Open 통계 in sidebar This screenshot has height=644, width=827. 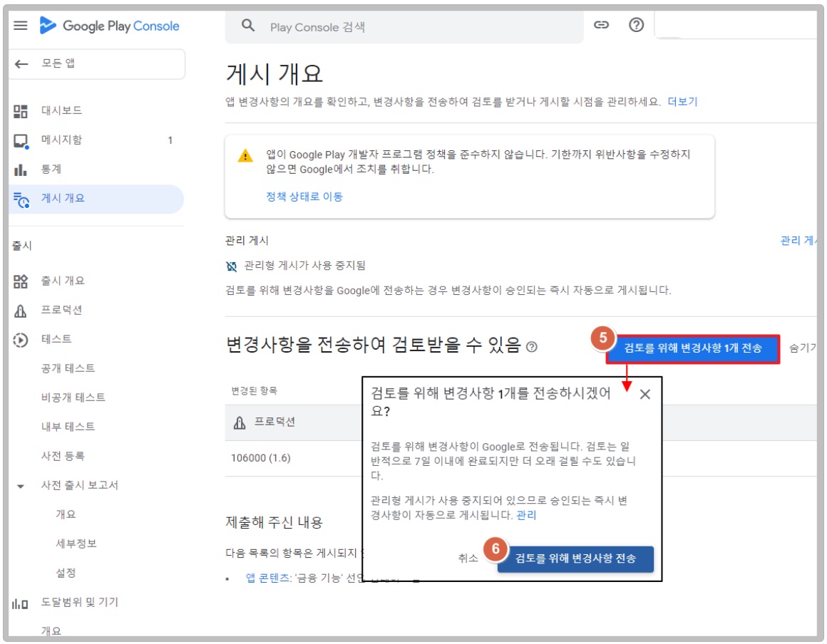[51, 169]
